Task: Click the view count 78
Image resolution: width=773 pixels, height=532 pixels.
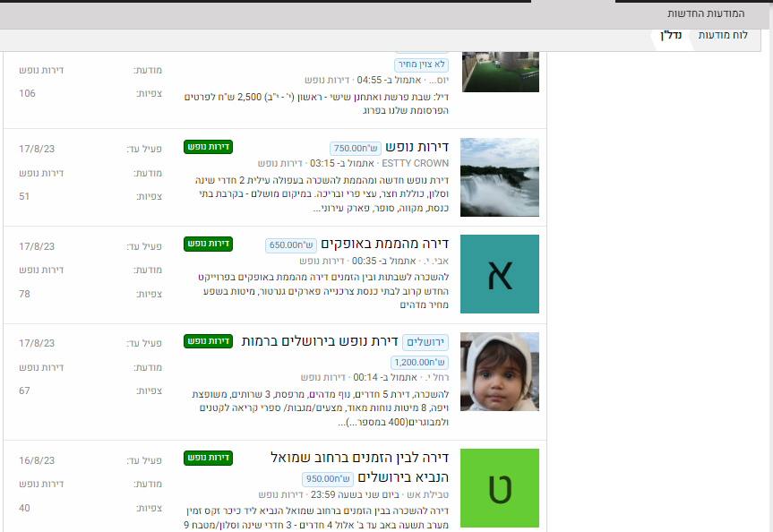Action: (24, 294)
